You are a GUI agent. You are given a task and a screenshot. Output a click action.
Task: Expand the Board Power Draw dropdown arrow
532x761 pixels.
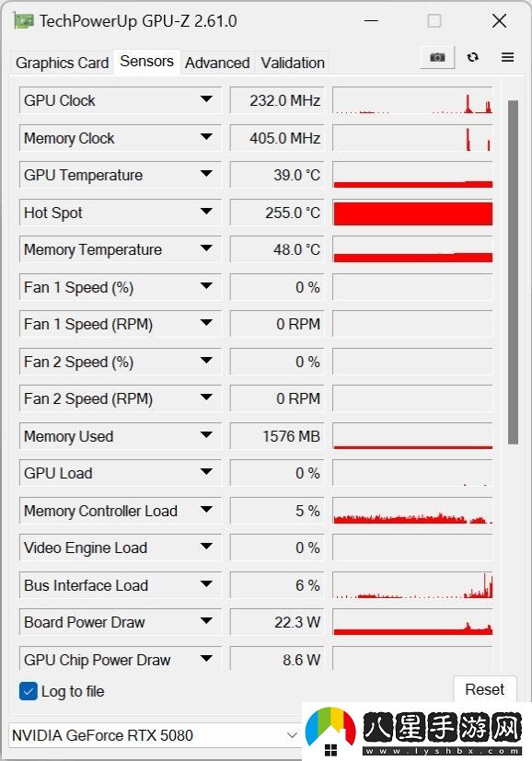point(206,621)
